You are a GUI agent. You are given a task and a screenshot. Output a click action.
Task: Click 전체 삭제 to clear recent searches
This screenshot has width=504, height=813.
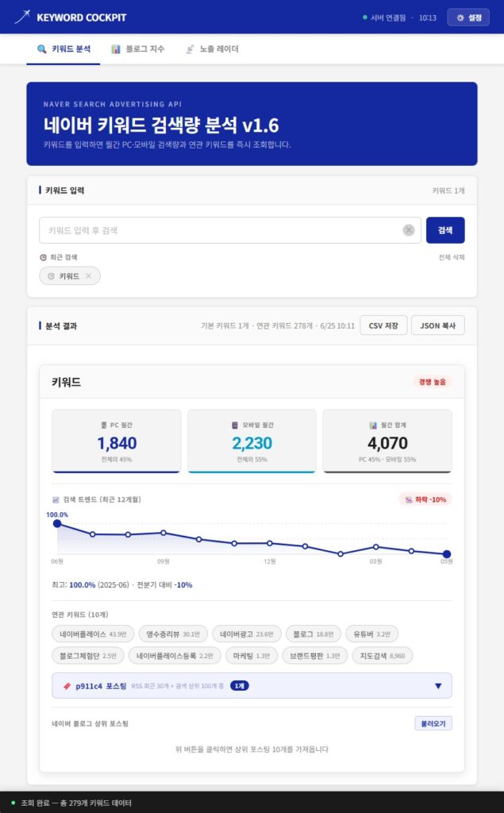(451, 257)
